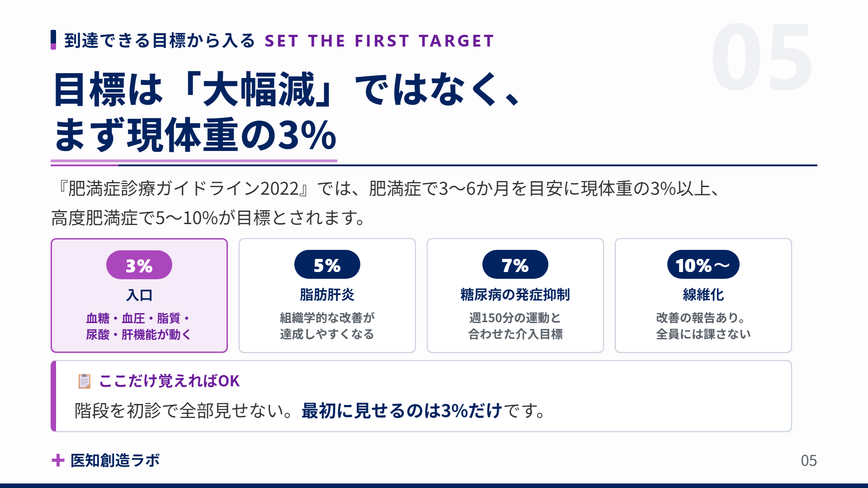The width and height of the screenshot is (868, 488).
Task: Click the 脂肪肝炎 card heading
Action: 327,295
